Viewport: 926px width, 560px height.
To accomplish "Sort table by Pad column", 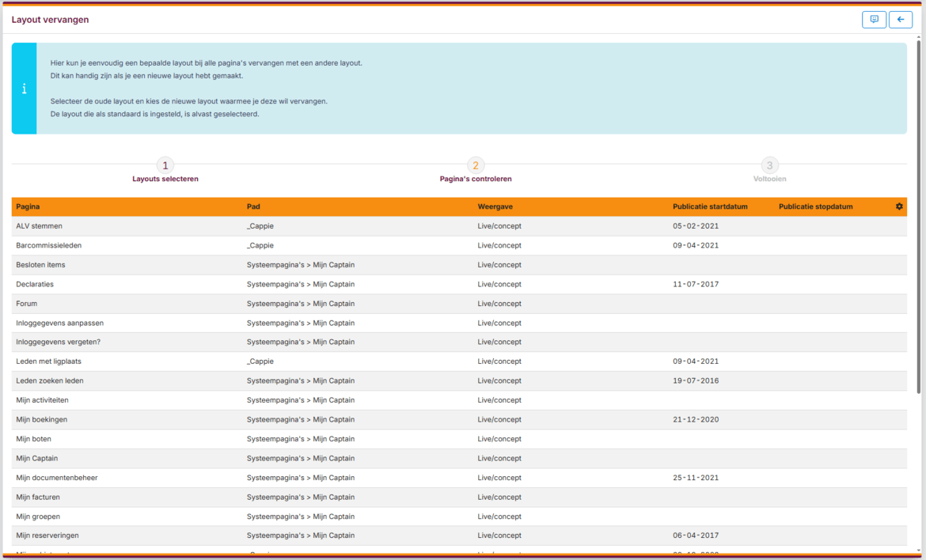I will [253, 207].
